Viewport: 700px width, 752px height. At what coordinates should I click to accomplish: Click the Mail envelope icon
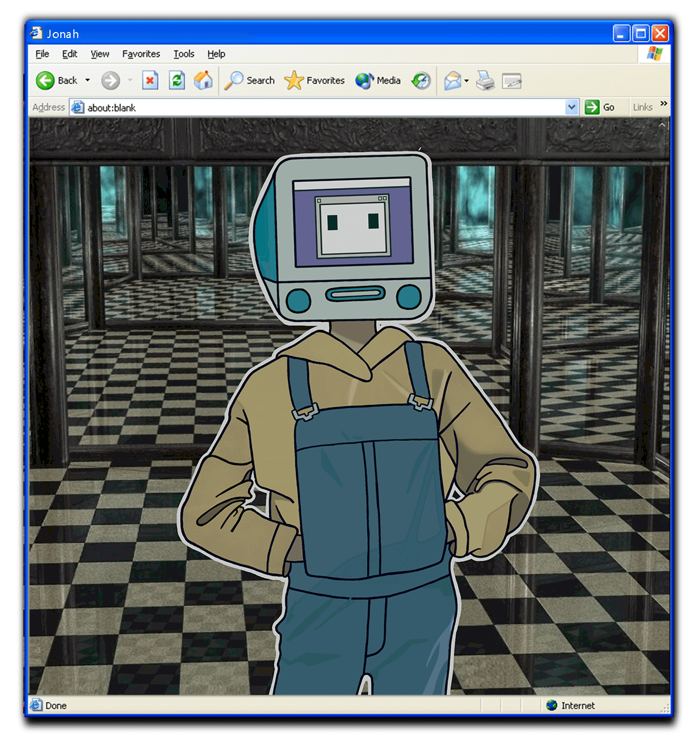452,80
